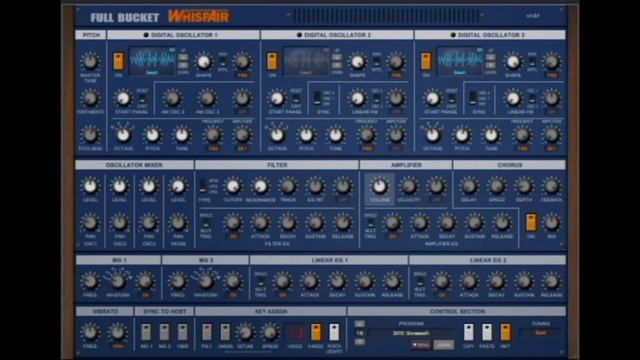Viewport: 640px width, 360px height.
Task: Flip Oscillator 1 Reset/Cont switch
Action: 142,99
